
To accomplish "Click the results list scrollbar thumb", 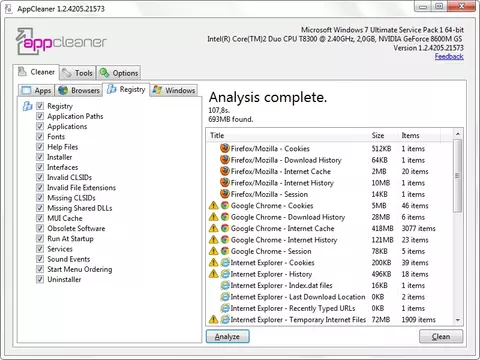I will [458, 176].
